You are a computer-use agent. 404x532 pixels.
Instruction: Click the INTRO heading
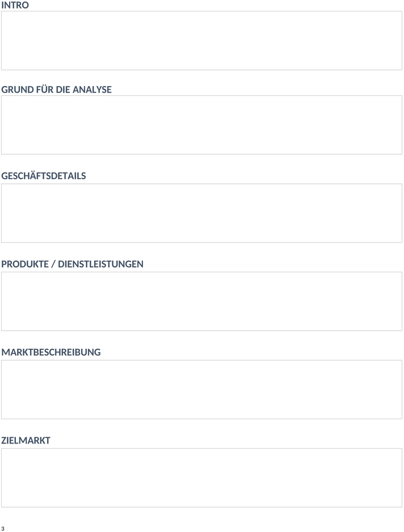click(15, 5)
